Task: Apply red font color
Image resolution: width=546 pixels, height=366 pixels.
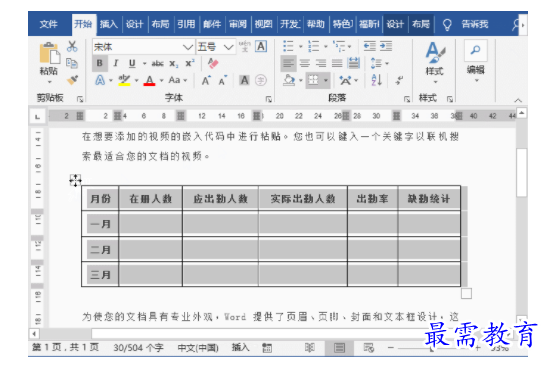Action: (149, 80)
